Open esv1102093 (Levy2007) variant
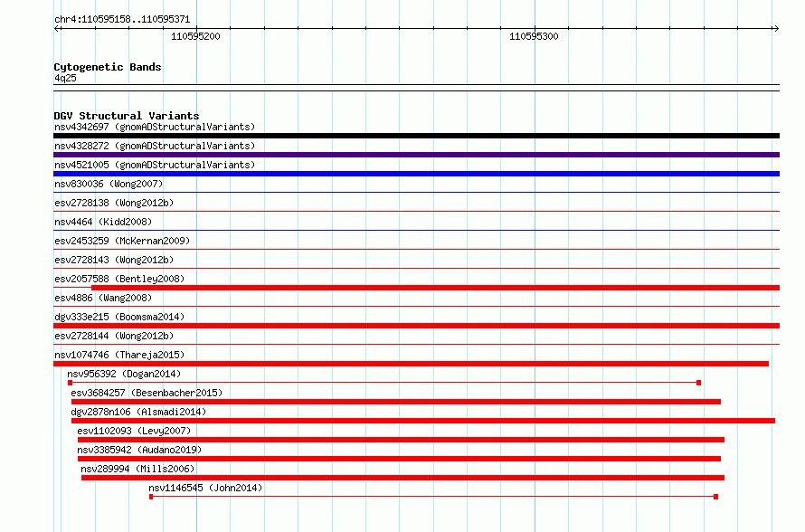 coord(134,431)
